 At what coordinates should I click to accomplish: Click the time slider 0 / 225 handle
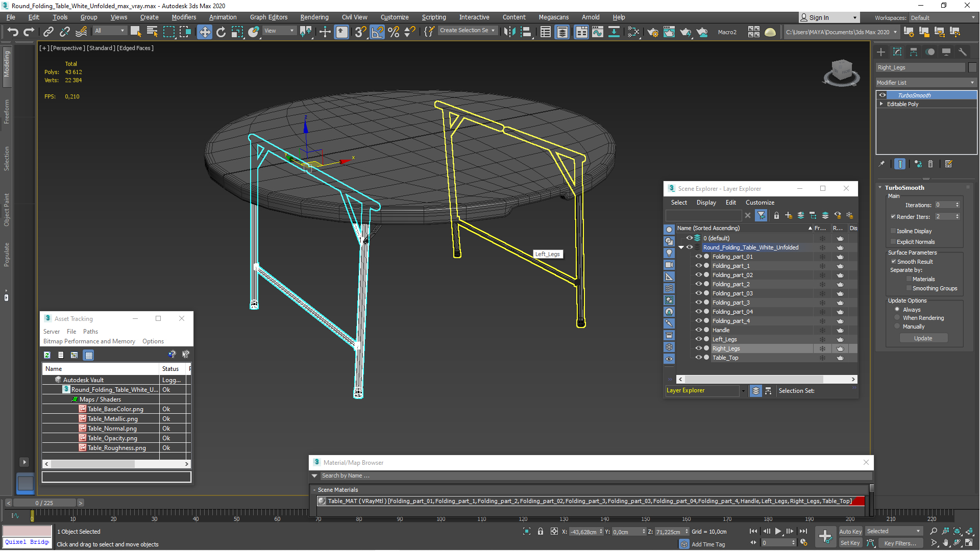tap(44, 503)
